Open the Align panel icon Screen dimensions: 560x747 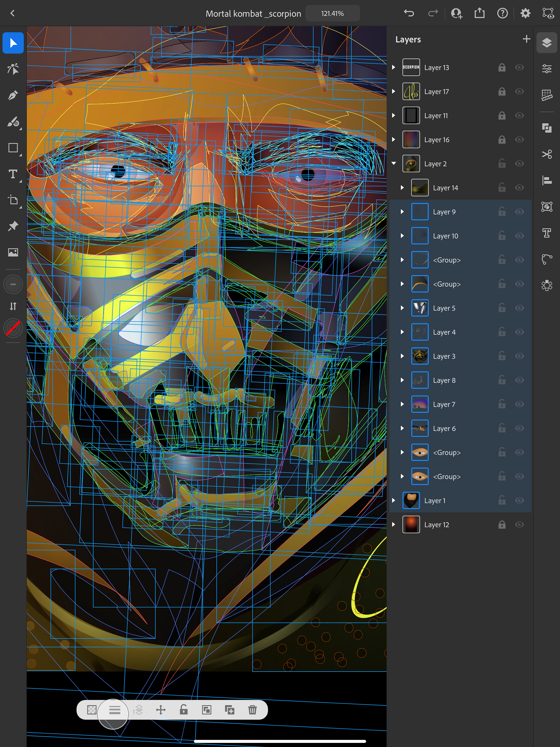pyautogui.click(x=547, y=180)
